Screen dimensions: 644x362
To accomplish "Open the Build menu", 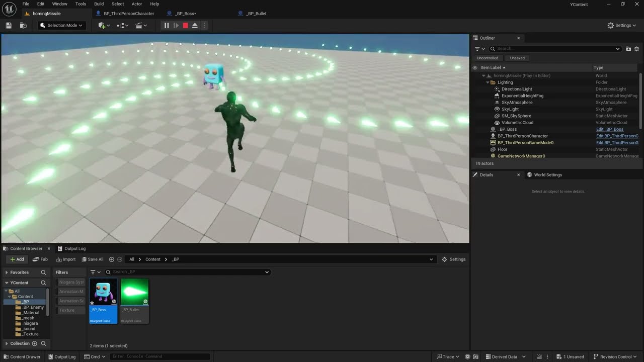I will click(x=99, y=4).
